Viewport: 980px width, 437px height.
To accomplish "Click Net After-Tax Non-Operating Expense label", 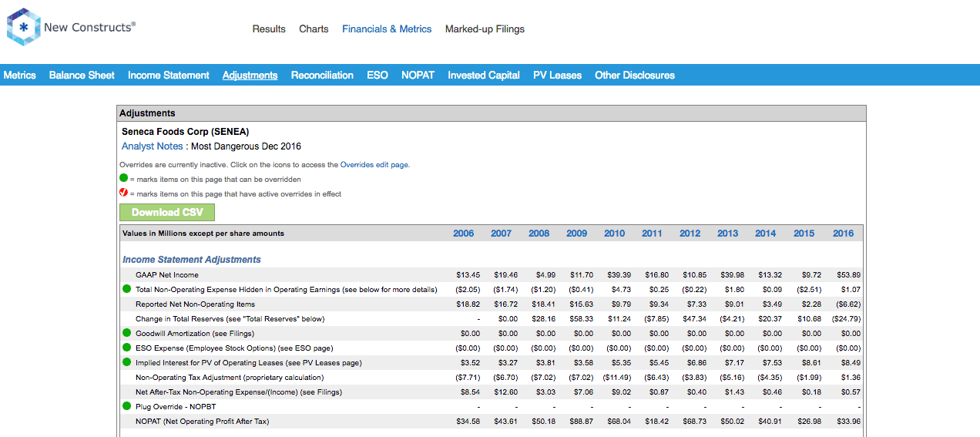I will click(239, 392).
